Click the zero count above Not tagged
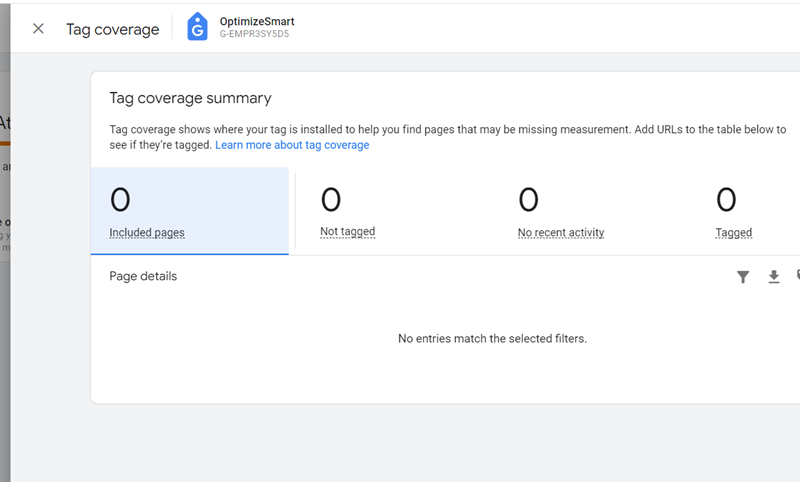This screenshot has height=482, width=800. [330, 201]
